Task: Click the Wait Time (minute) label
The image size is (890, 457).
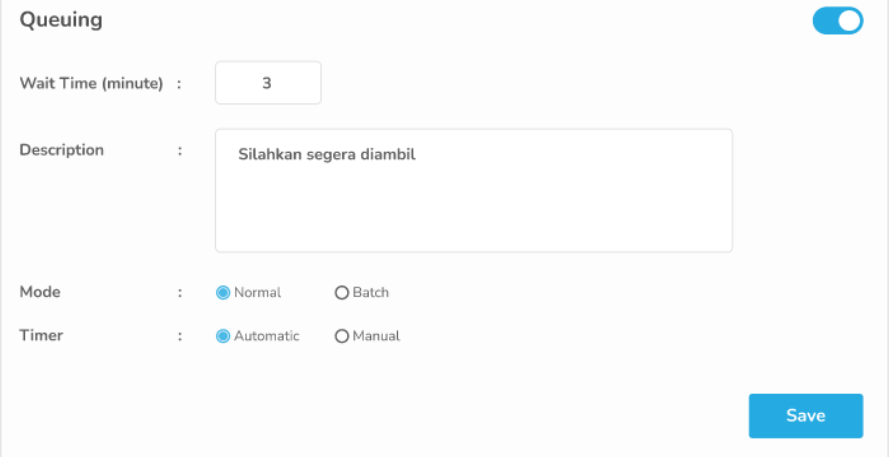Action: (91, 84)
